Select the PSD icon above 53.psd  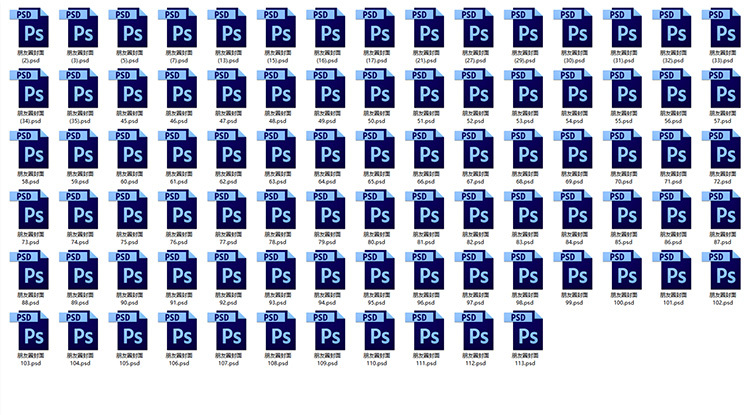point(524,88)
